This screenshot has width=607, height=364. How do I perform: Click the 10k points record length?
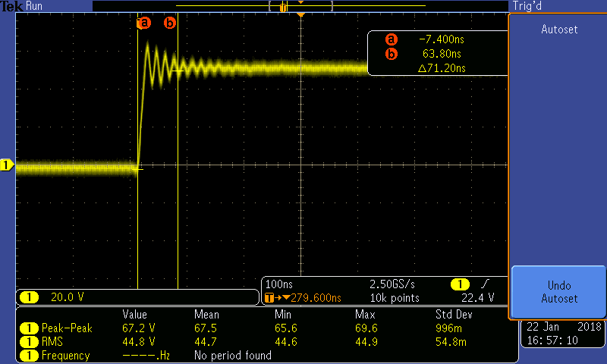tap(395, 298)
